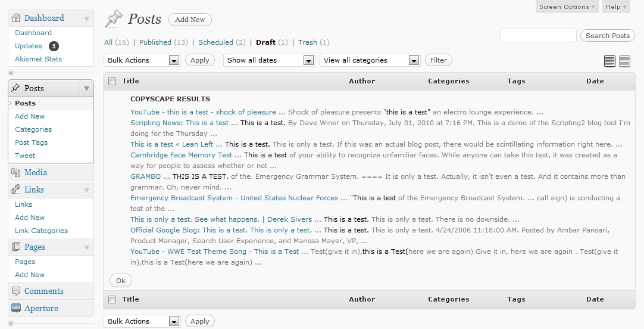The width and height of the screenshot is (644, 329).
Task: Show Trash posts filter
Action: coord(308,42)
